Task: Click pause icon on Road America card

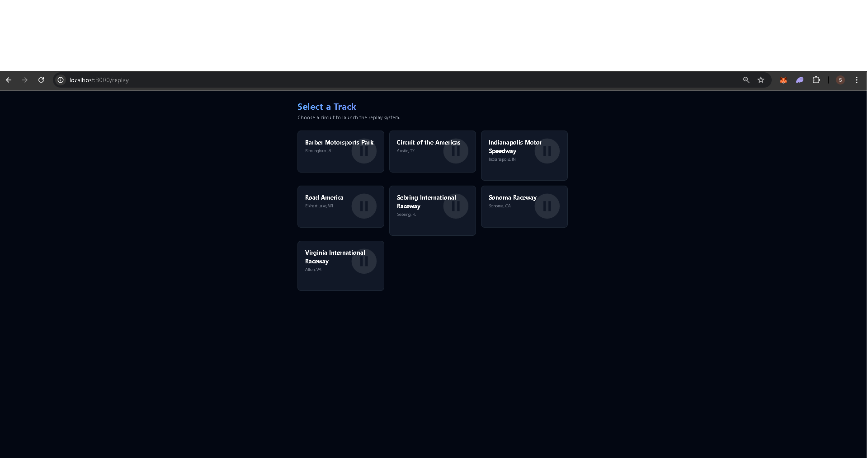Action: 364,206
